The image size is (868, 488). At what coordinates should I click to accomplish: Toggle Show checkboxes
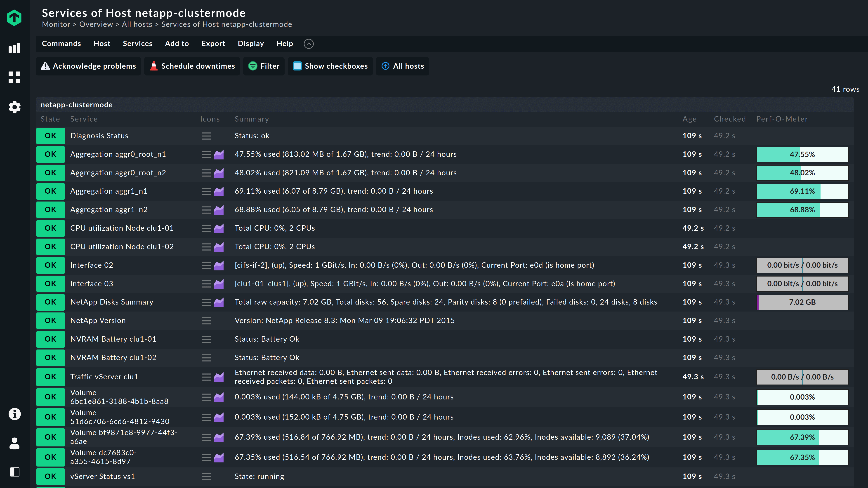[x=330, y=66]
